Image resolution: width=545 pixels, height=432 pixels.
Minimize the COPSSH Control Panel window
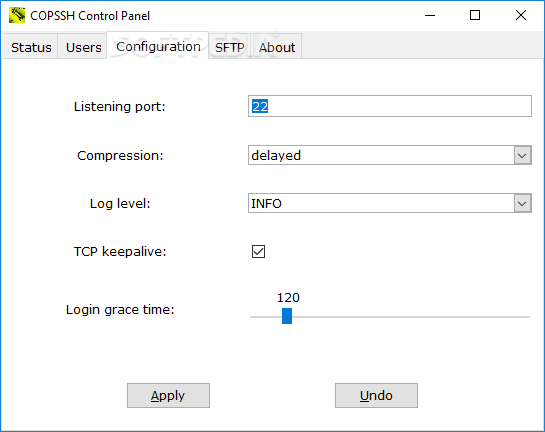point(430,15)
